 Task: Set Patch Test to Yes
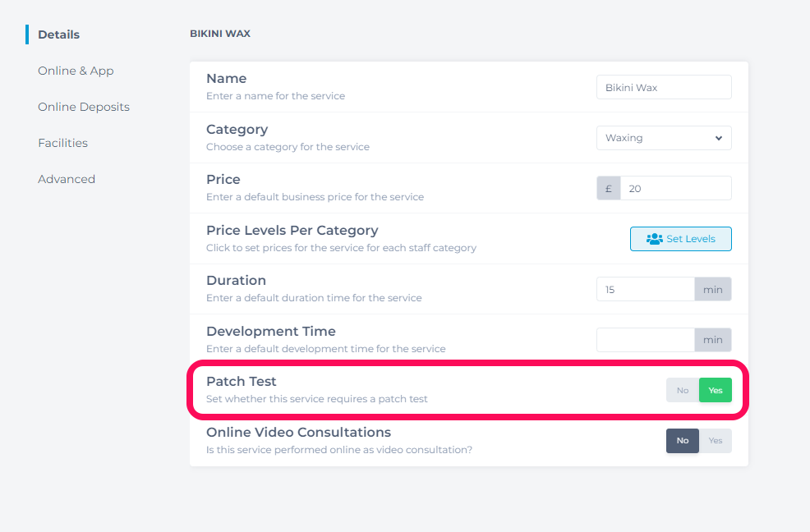point(716,390)
